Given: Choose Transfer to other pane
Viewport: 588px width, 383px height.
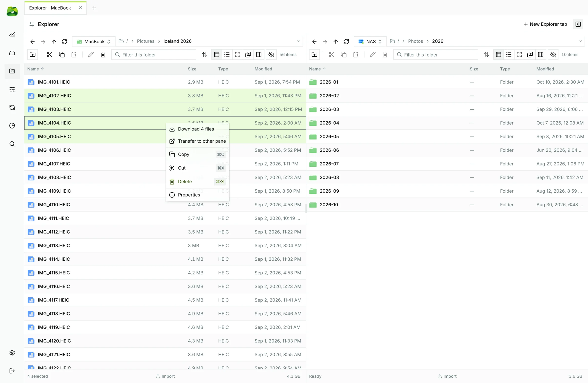Looking at the screenshot, I should [197, 141].
